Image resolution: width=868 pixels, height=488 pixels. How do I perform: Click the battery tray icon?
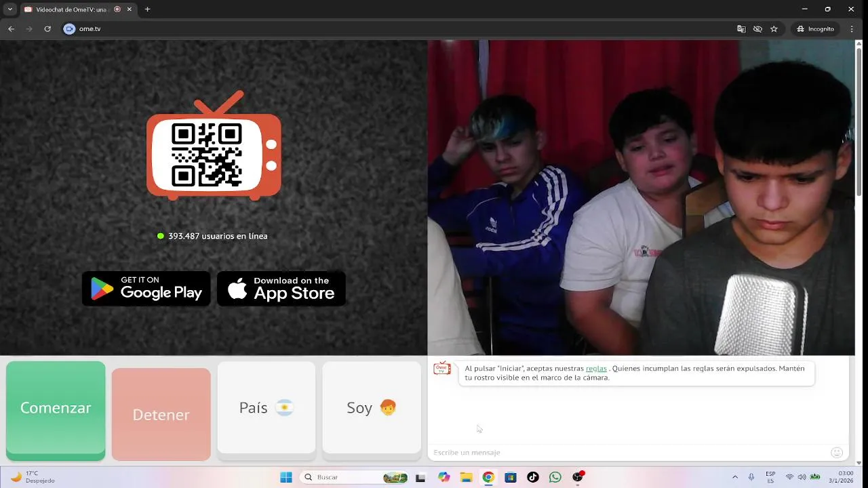[815, 477]
